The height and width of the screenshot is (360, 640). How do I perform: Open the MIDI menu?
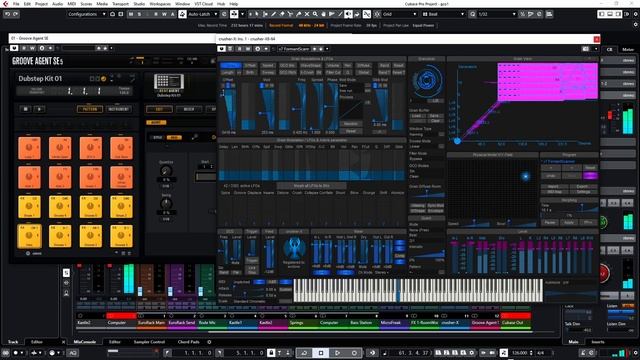coord(71,4)
